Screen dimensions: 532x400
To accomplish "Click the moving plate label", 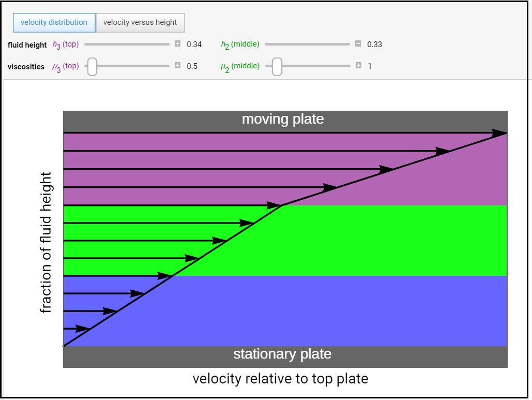I will (x=283, y=120).
